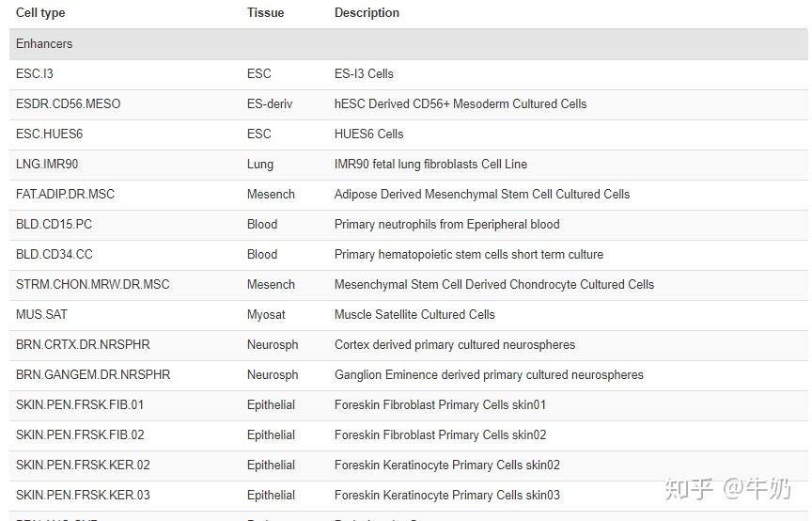Click the ESC.I3 cell type entry
Screen dimensions: 812x521
point(35,73)
